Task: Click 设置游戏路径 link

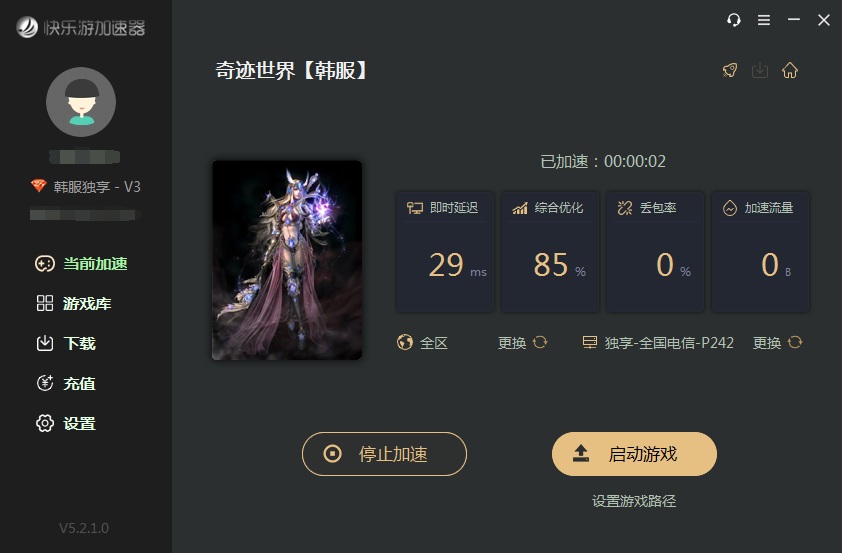Action: (634, 501)
